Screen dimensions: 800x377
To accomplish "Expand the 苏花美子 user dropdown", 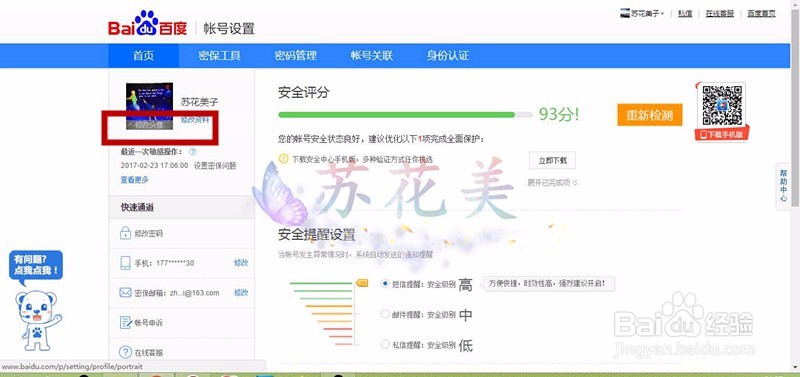I will click(642, 14).
